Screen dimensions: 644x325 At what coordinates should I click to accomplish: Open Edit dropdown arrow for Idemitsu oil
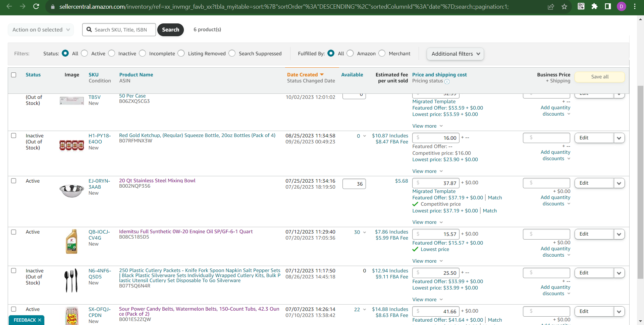pos(619,234)
